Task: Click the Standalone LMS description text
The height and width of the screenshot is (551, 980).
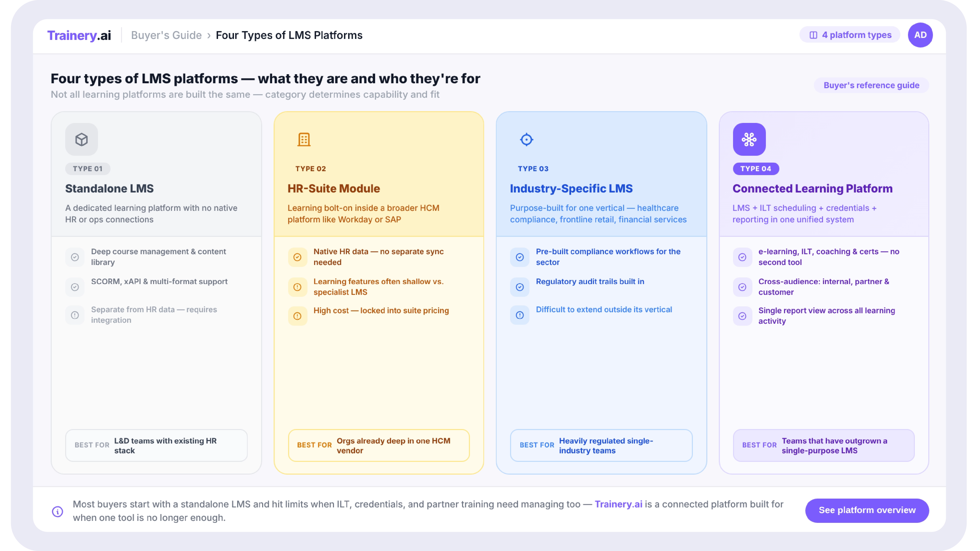Action: 151,214
